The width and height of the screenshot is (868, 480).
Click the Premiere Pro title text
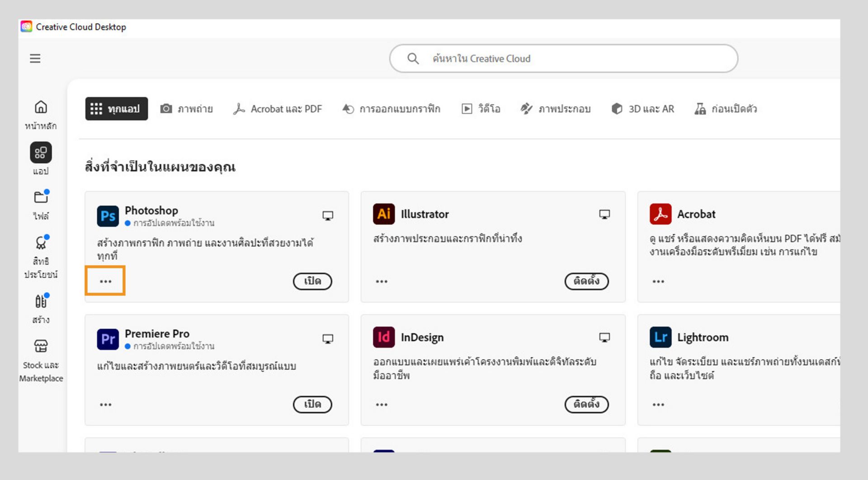pyautogui.click(x=157, y=333)
